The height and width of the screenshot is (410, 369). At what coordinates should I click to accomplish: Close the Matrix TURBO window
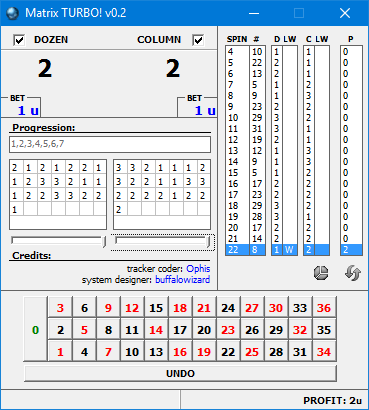(345, 13)
